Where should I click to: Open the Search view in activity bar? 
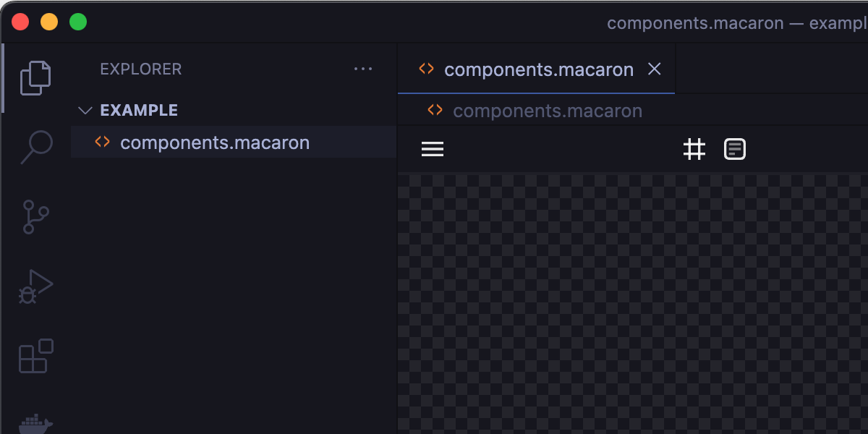tap(36, 147)
